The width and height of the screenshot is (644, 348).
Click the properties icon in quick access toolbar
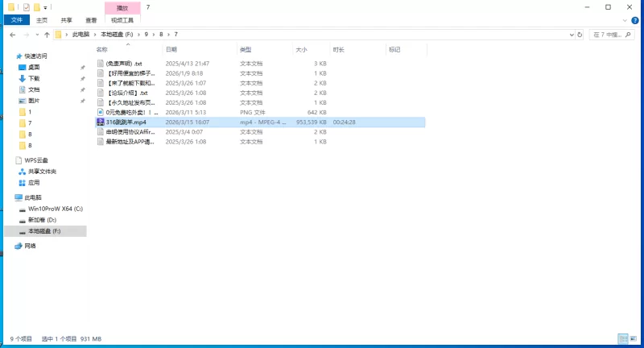pyautogui.click(x=26, y=7)
